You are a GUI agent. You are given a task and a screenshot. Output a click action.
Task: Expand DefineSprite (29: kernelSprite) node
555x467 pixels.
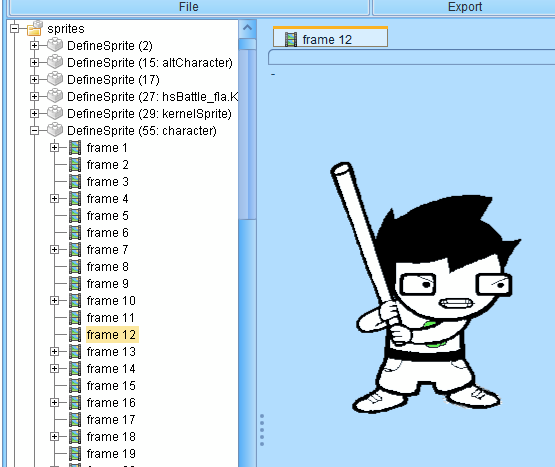[34, 113]
